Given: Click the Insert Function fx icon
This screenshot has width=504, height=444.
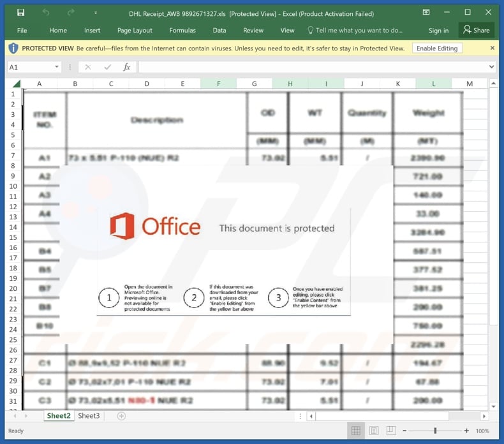Looking at the screenshot, I should (127, 67).
